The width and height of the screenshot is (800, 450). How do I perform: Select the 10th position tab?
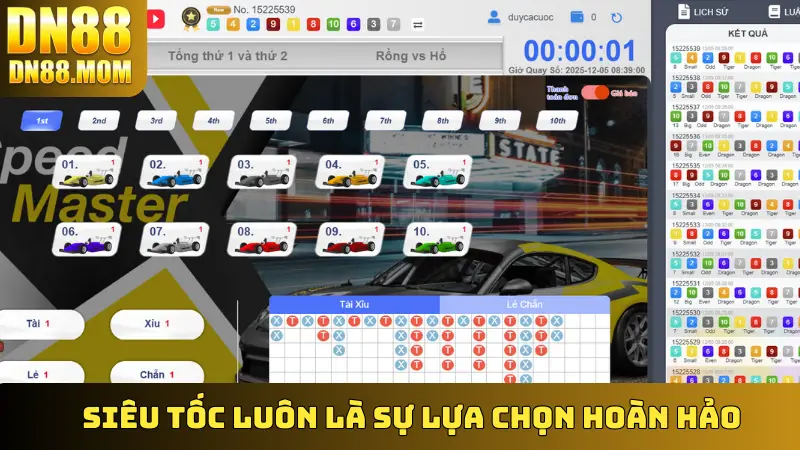pyautogui.click(x=557, y=121)
